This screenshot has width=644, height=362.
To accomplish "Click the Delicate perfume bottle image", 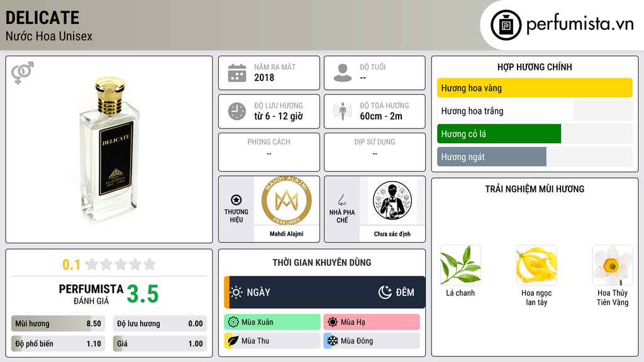I will click(109, 150).
